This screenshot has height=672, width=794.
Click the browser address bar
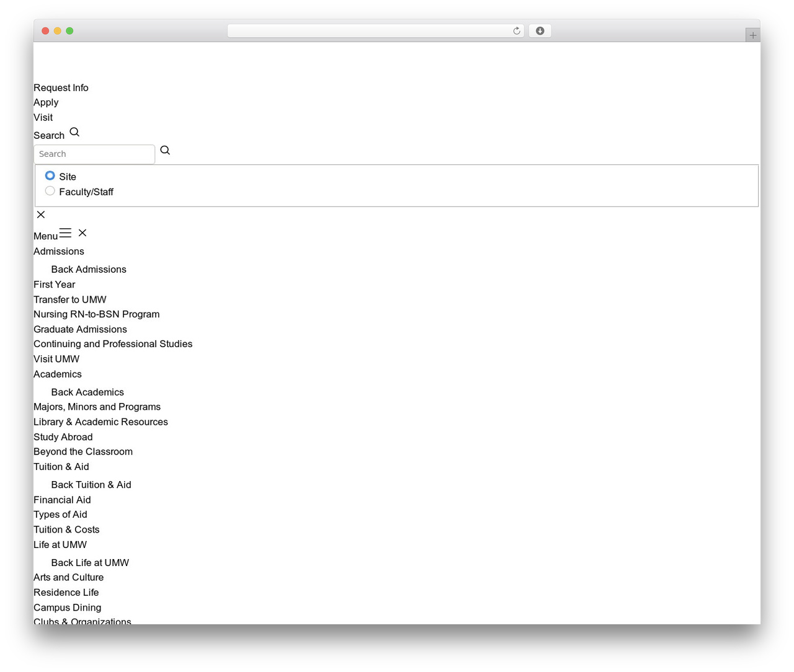[x=375, y=31]
